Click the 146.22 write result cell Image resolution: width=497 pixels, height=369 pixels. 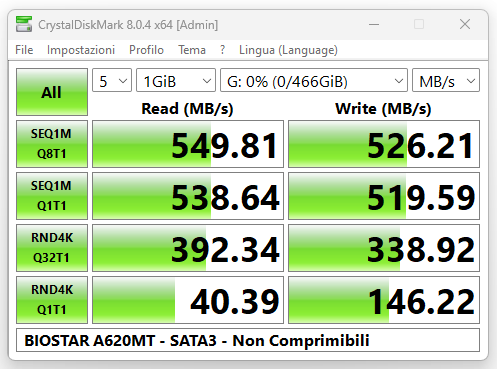[384, 300]
